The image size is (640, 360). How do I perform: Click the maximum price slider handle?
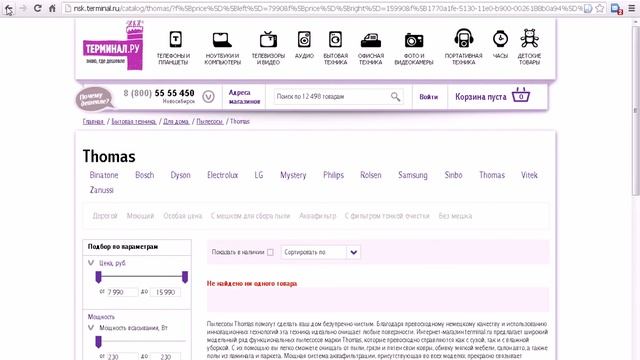pos(185,277)
